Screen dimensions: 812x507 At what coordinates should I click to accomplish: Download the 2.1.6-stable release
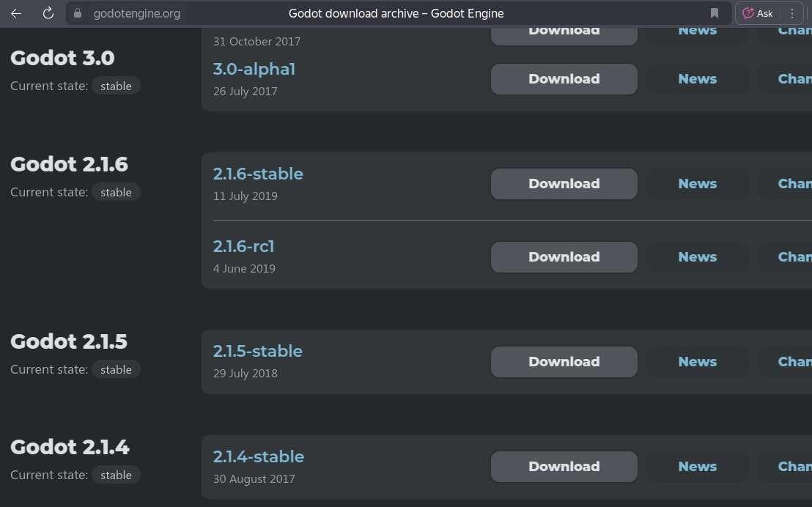click(x=564, y=183)
